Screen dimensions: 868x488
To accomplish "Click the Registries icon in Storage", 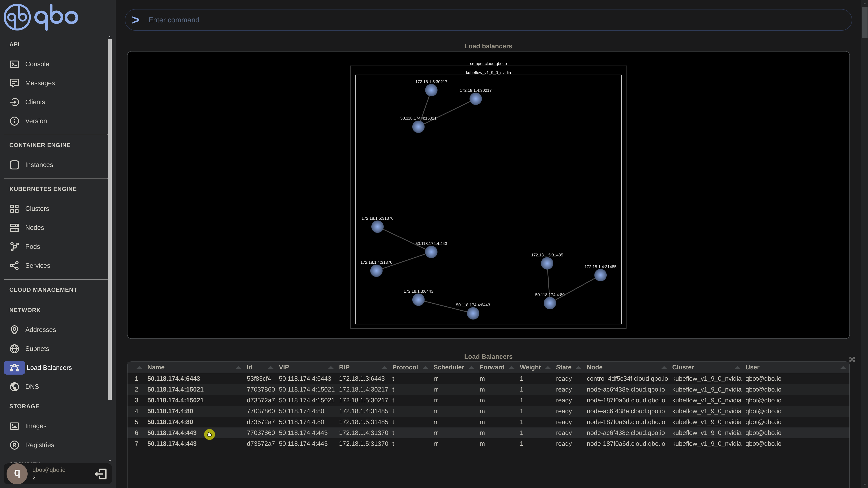I will [x=14, y=445].
